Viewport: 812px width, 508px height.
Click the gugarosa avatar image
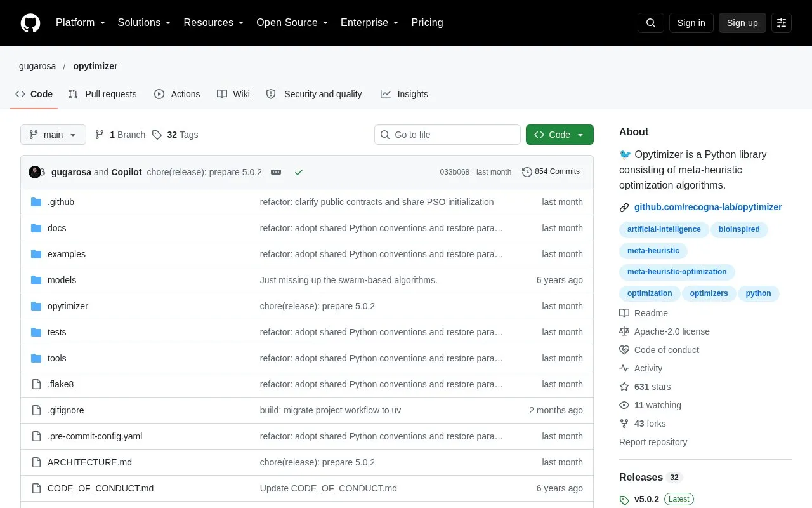pyautogui.click(x=35, y=172)
